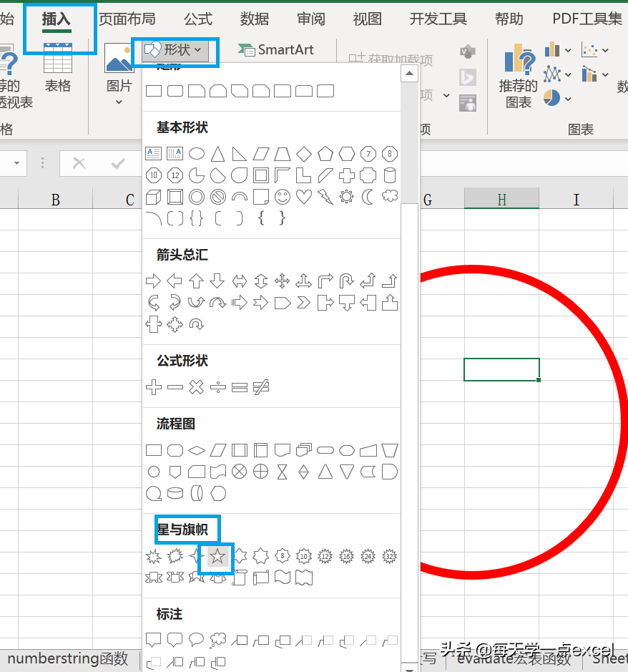This screenshot has width=628, height=672.
Task: Open the Developer tab
Action: pos(438,19)
